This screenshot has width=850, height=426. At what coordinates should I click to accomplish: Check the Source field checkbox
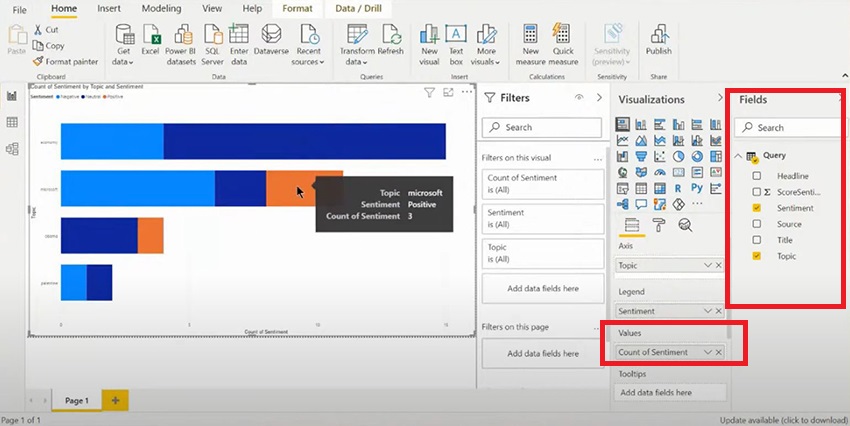(757, 224)
